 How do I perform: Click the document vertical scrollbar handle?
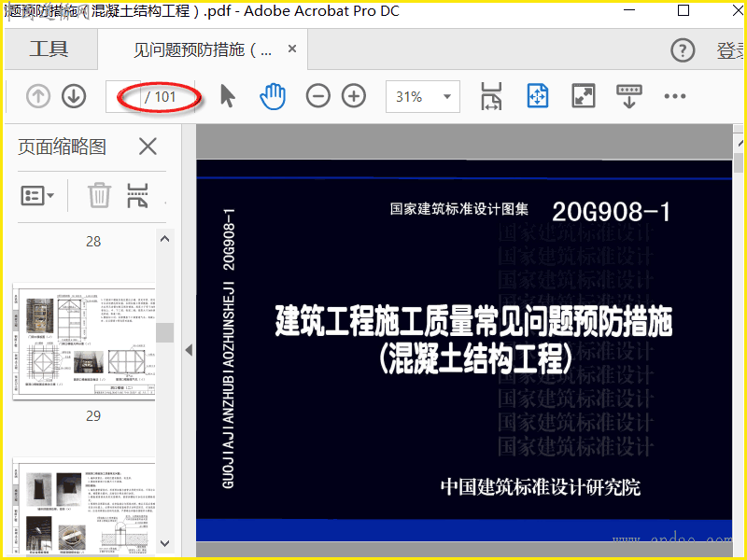point(739,161)
